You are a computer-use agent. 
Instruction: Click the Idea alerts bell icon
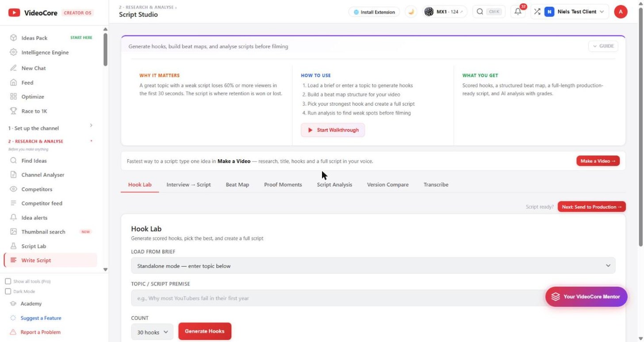coord(13,218)
